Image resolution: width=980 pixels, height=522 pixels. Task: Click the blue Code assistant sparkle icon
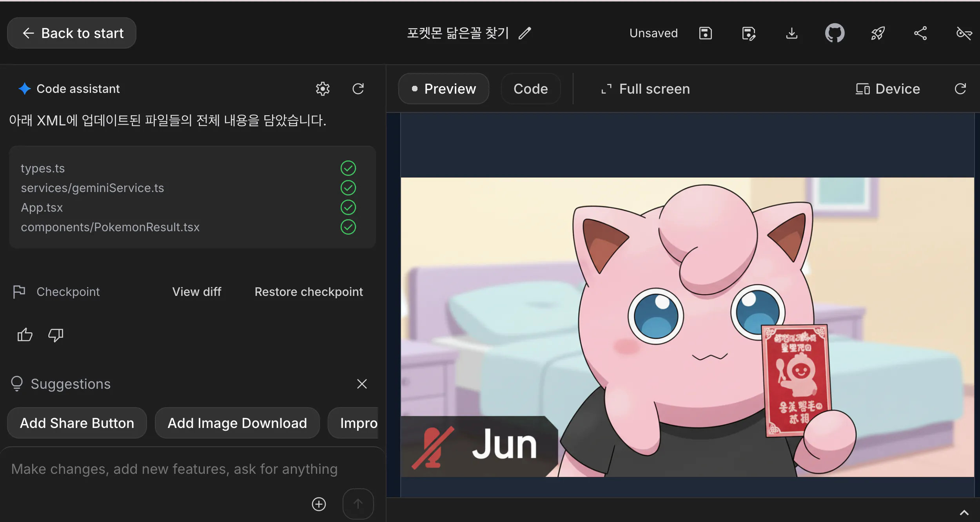25,89
